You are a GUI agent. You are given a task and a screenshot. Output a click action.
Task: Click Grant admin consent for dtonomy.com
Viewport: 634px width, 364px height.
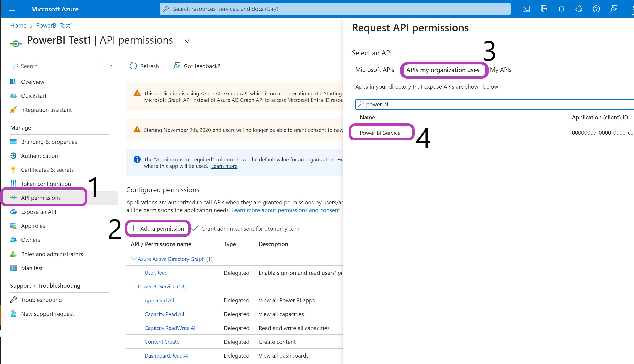246,229
